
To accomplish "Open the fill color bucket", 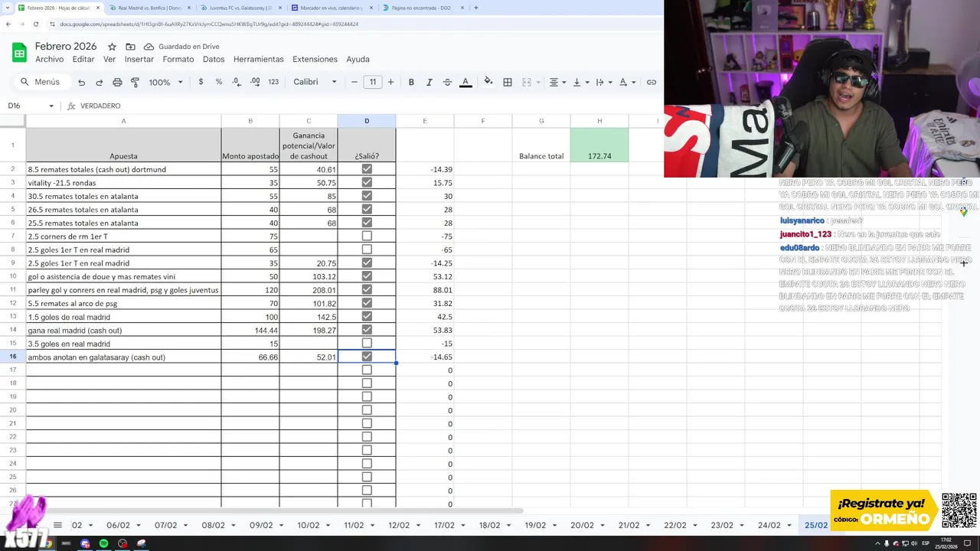I will click(x=488, y=82).
